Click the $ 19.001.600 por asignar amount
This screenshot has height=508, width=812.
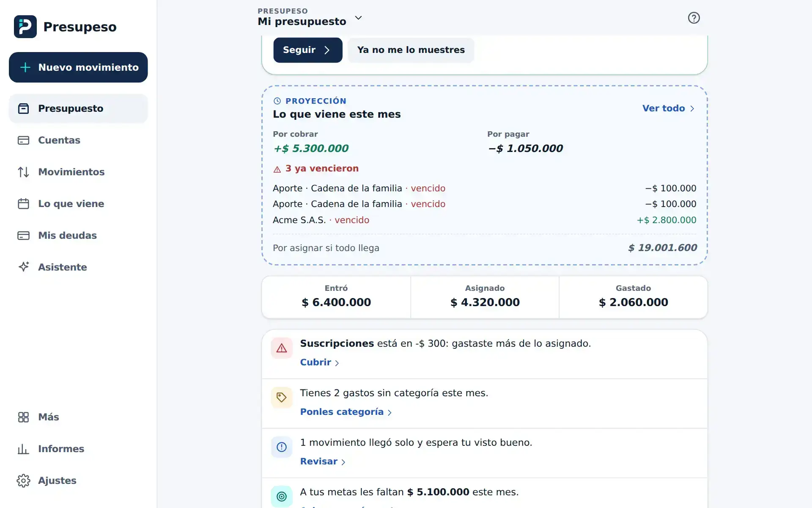[662, 248]
